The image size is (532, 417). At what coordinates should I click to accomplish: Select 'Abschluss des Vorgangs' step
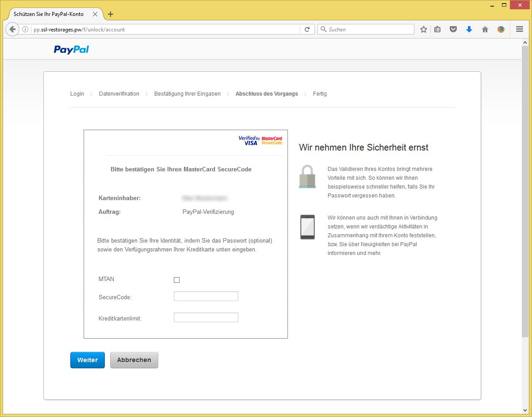pyautogui.click(x=267, y=94)
